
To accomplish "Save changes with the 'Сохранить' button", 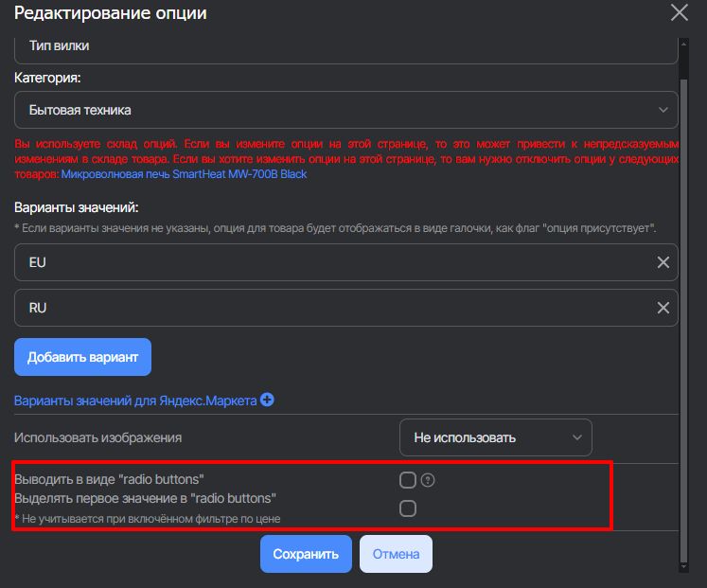I will tap(306, 554).
